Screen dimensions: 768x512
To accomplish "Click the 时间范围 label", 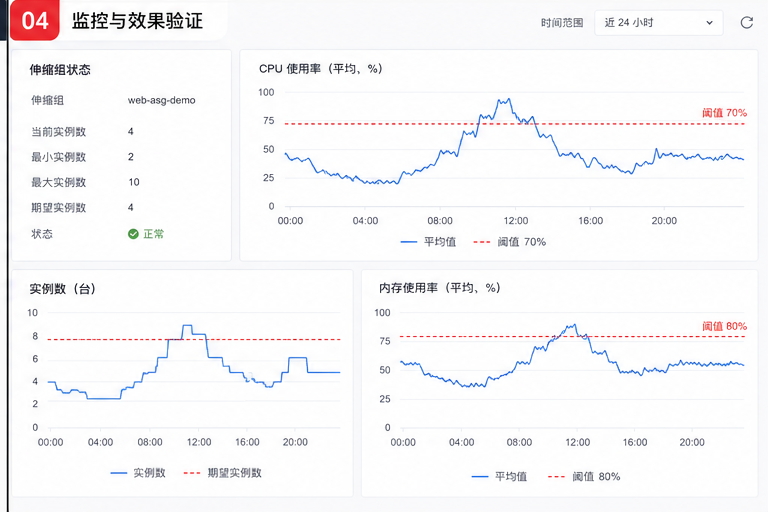I will point(562,23).
